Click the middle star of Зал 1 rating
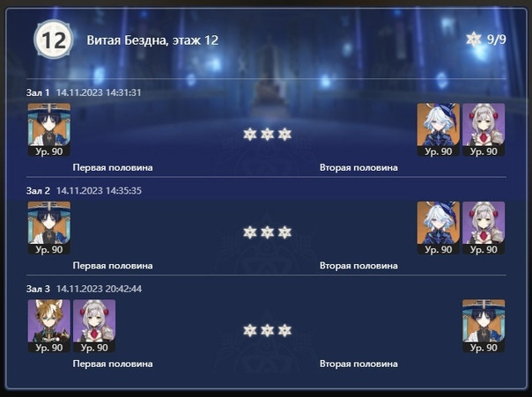 (x=268, y=135)
